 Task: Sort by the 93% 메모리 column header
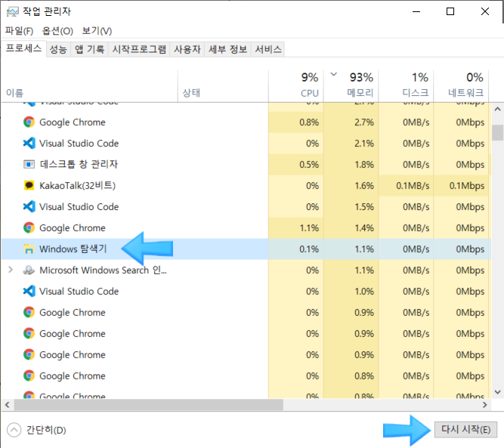351,86
